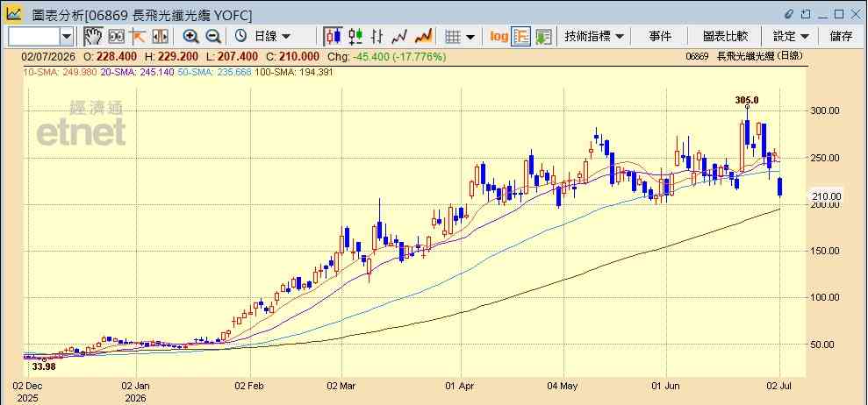Click the orange arrow drawing tool icon
The image size is (868, 405).
(x=137, y=37)
